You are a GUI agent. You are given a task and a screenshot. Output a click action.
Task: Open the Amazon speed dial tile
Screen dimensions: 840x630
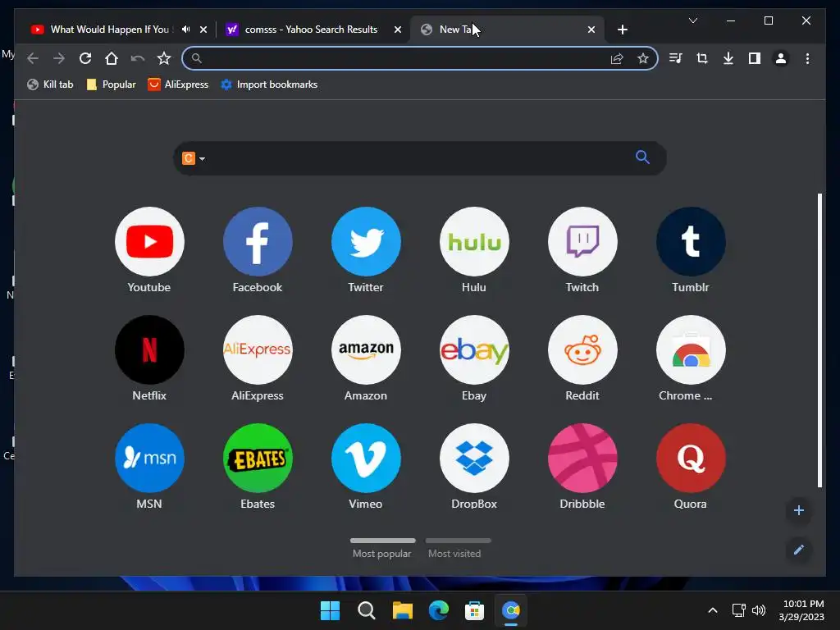(366, 349)
